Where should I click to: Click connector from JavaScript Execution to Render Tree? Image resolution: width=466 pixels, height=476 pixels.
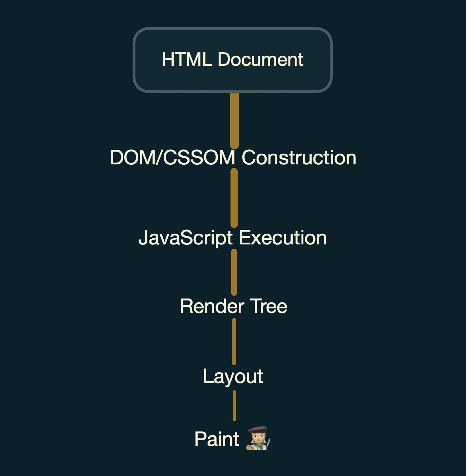[x=234, y=272]
